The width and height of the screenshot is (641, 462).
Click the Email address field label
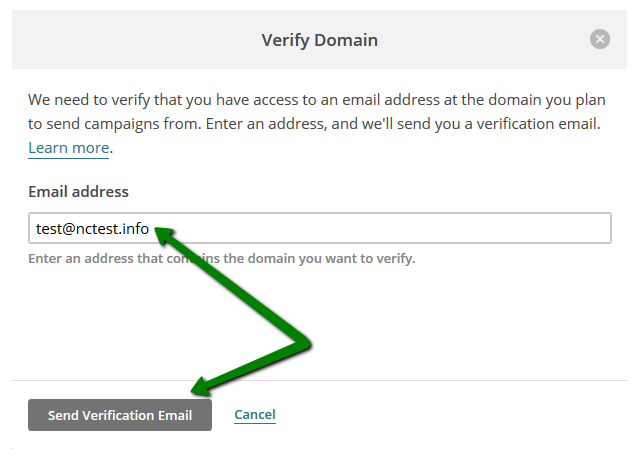78,191
